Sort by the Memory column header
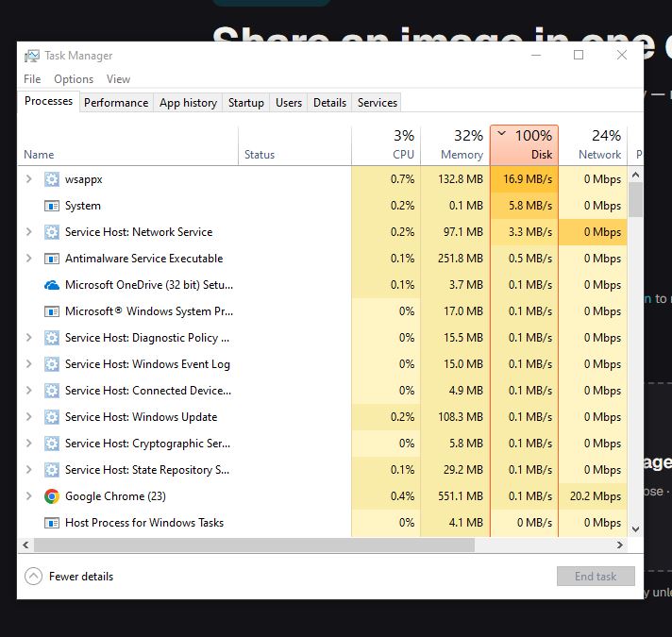Image resolution: width=672 pixels, height=637 pixels. click(455, 144)
